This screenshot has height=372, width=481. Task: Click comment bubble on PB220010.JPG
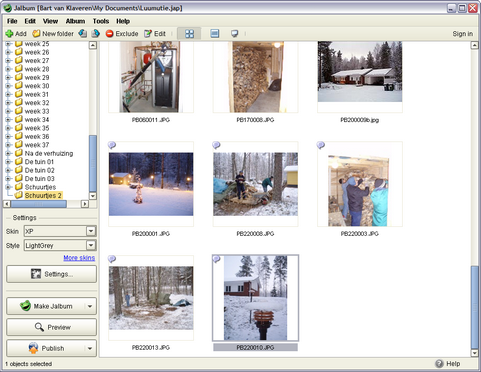216,259
